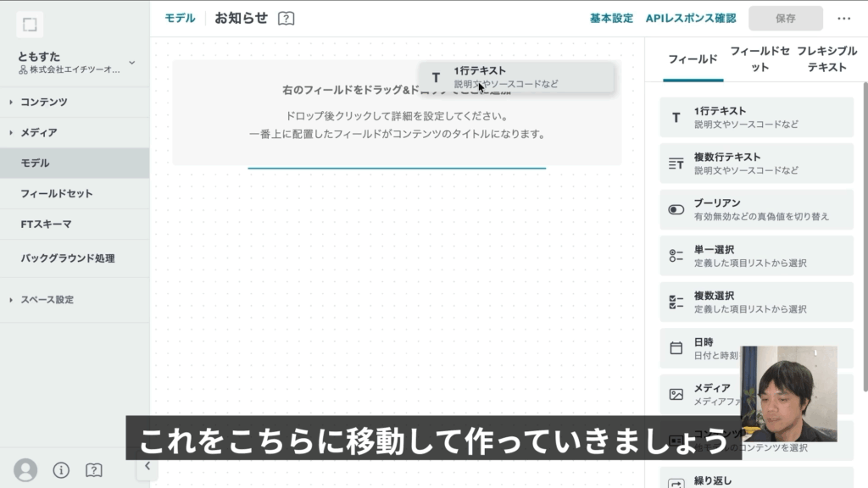Image resolution: width=868 pixels, height=488 pixels.
Task: Open the info circle icon in sidebar footer
Action: tap(61, 469)
